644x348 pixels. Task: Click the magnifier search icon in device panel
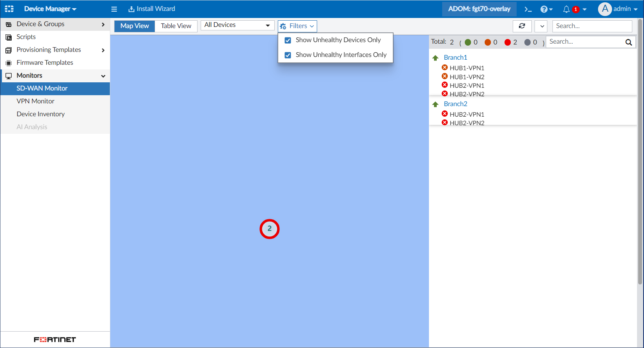coord(628,42)
